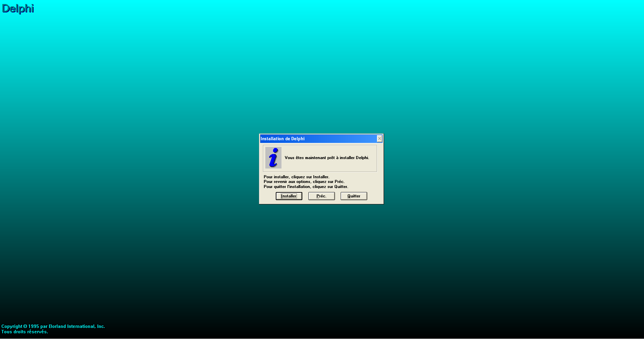Image resolution: width=644 pixels, height=339 pixels.
Task: Click the blue information icon
Action: (x=273, y=158)
